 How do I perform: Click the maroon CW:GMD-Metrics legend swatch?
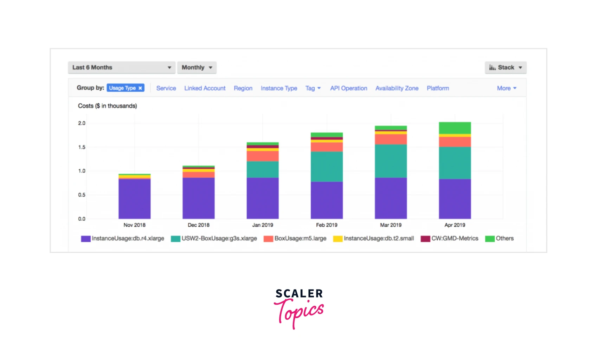pos(425,239)
